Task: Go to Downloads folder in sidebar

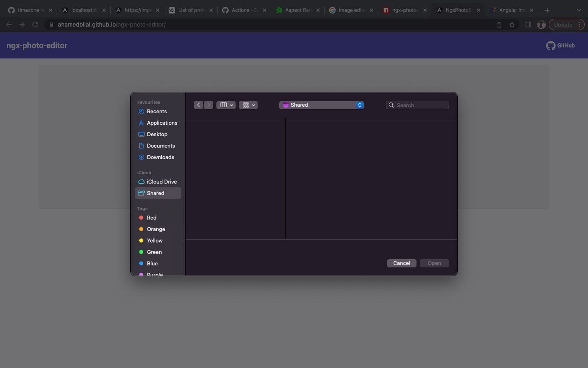Action: point(160,157)
